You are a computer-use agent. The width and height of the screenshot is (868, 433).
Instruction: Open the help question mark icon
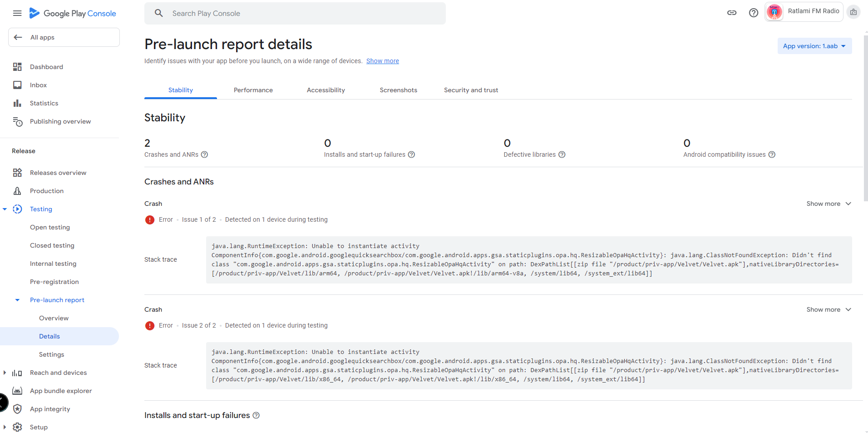click(754, 13)
